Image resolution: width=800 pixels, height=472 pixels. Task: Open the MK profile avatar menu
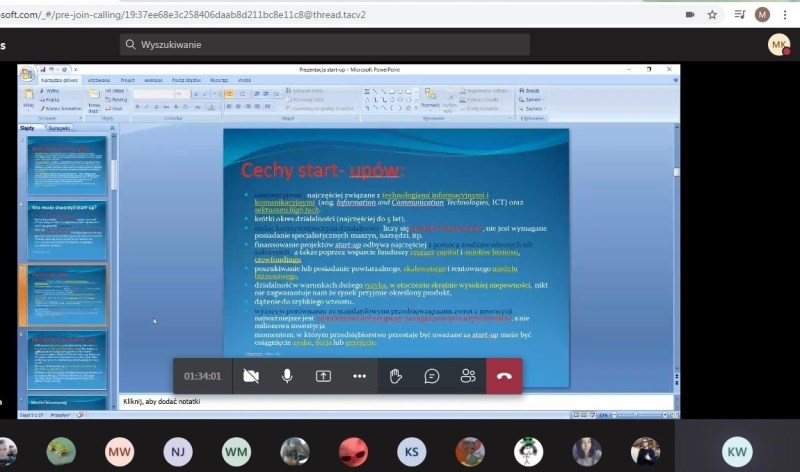click(x=778, y=45)
